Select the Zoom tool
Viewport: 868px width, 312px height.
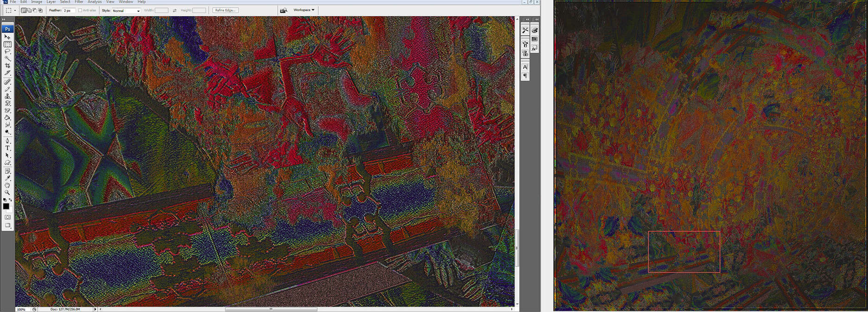(x=7, y=192)
